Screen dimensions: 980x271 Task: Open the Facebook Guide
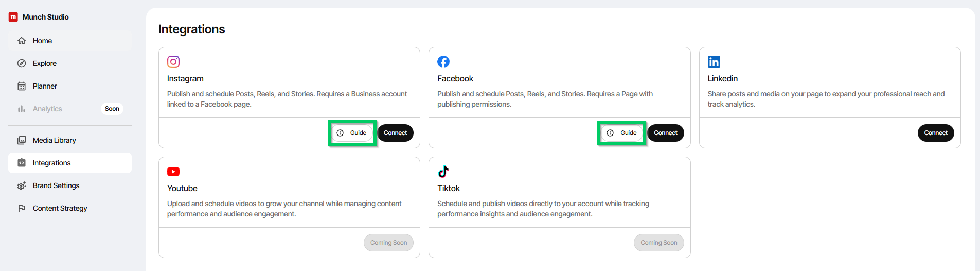[x=622, y=133]
